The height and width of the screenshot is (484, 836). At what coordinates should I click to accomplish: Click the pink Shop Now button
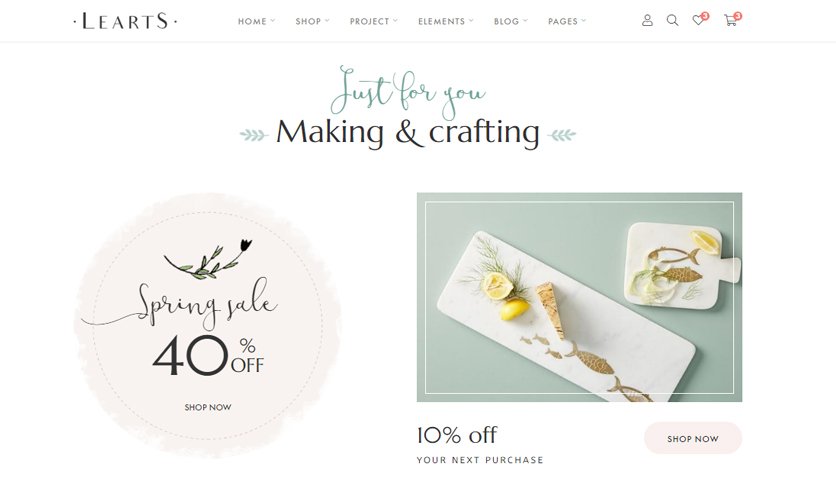click(x=693, y=438)
